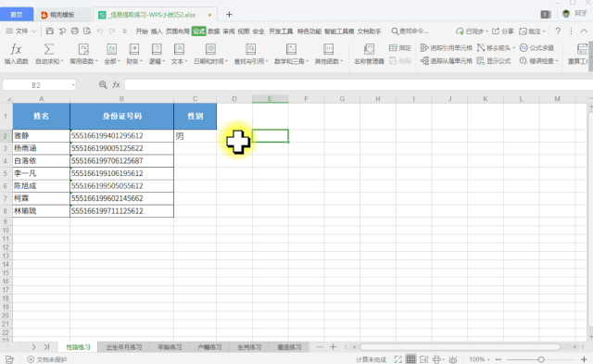This screenshot has height=364, width=593.
Task: Click the Print Preview icon
Action: [x=87, y=31]
